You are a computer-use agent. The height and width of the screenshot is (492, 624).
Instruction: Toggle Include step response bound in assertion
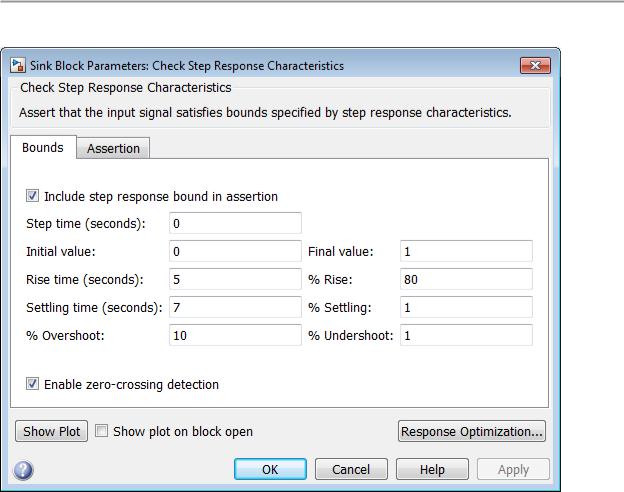pyautogui.click(x=32, y=196)
